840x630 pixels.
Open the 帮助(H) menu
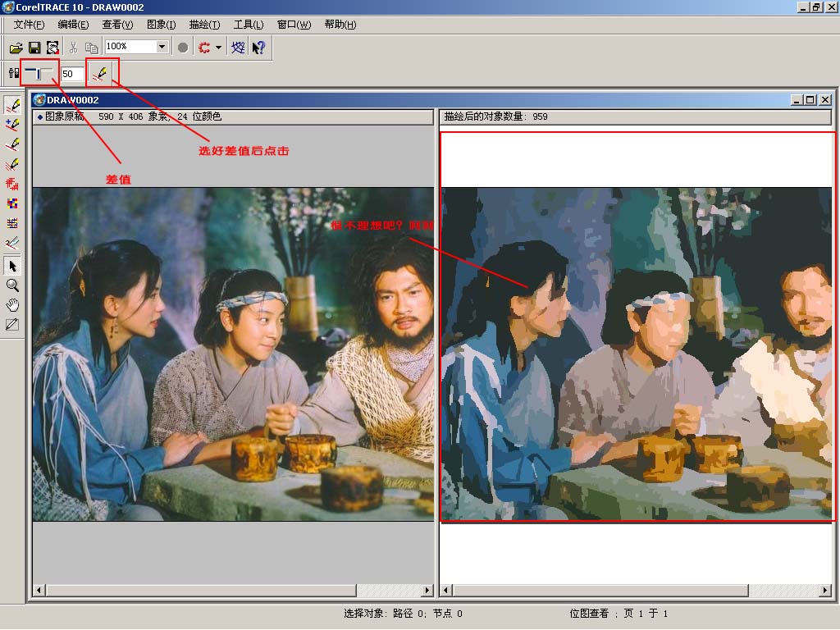click(x=340, y=25)
